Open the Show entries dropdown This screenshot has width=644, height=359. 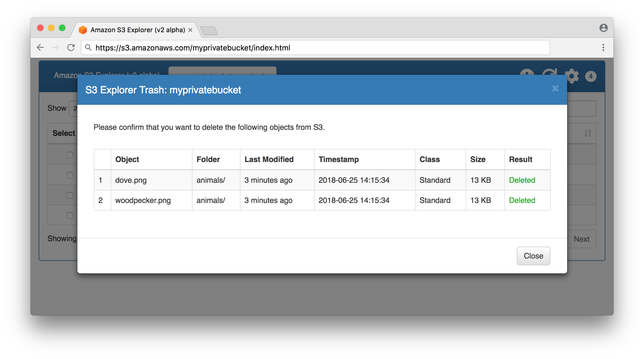tap(73, 109)
